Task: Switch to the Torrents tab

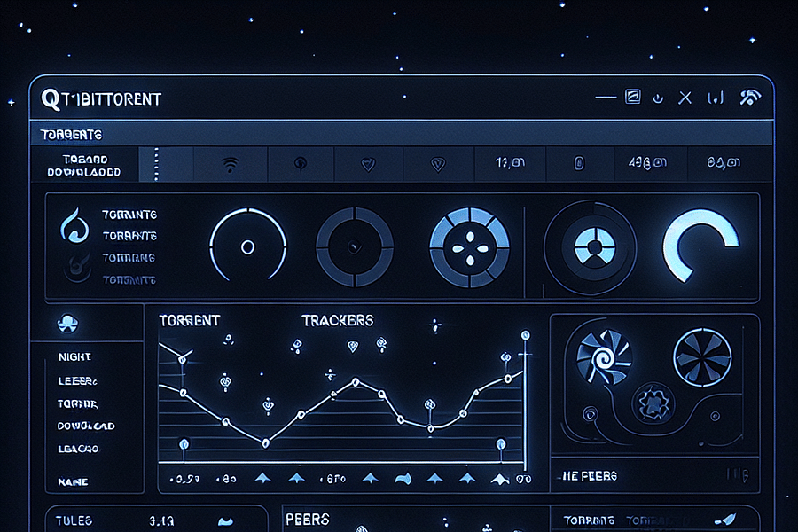Action: pos(71,133)
